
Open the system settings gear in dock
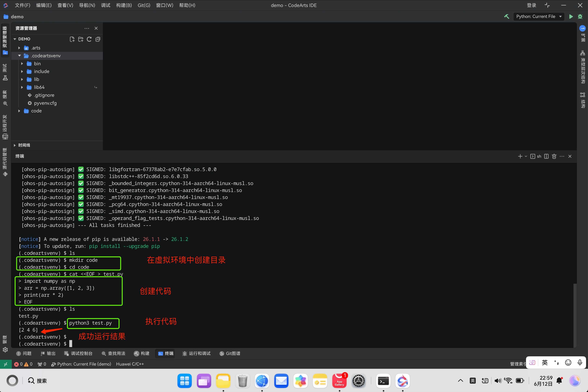pyautogui.click(x=359, y=381)
